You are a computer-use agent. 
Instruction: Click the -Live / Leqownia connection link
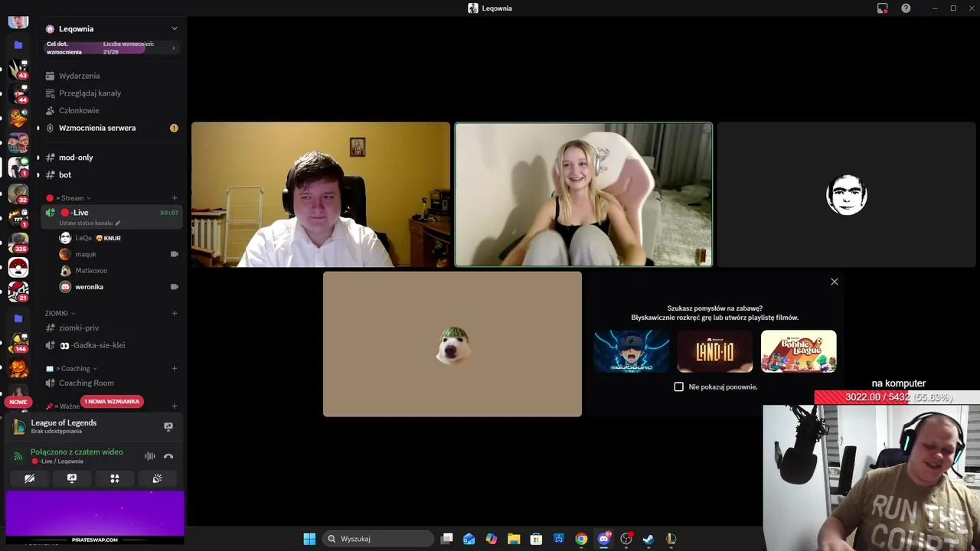pos(57,461)
